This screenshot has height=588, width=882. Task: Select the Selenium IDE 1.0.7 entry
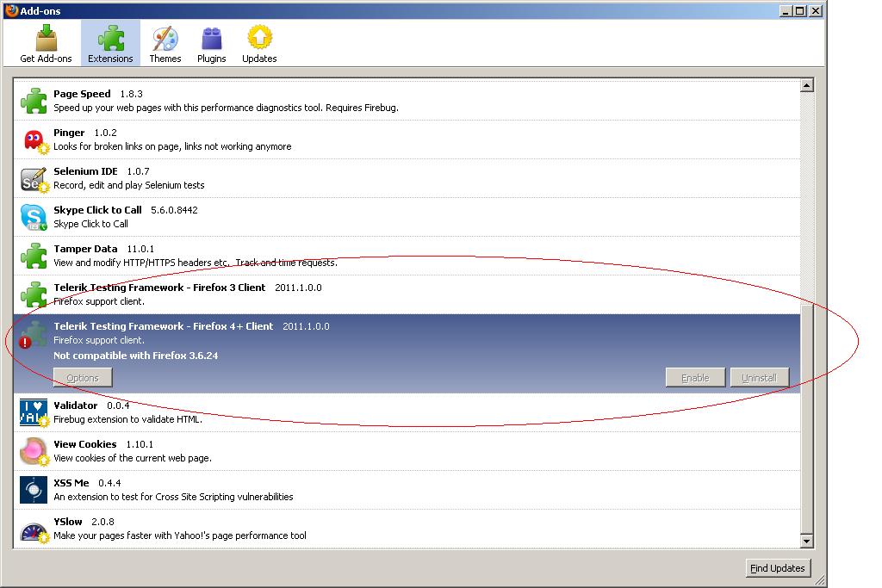point(407,178)
